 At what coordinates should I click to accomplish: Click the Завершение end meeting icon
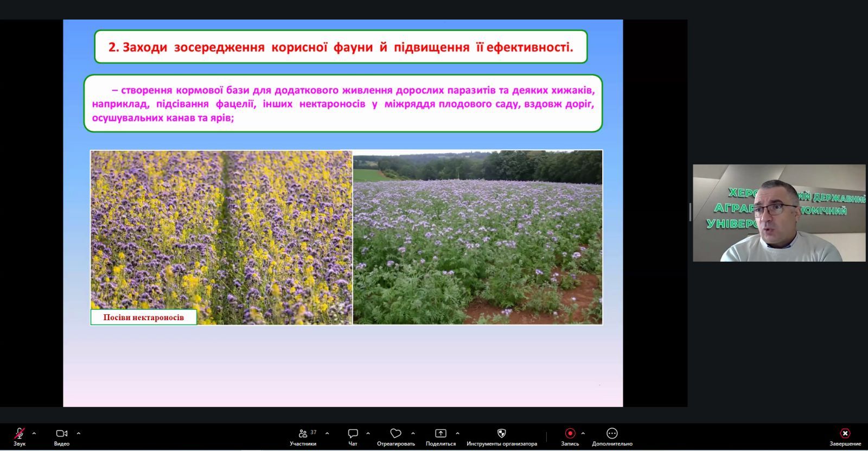pos(845,434)
